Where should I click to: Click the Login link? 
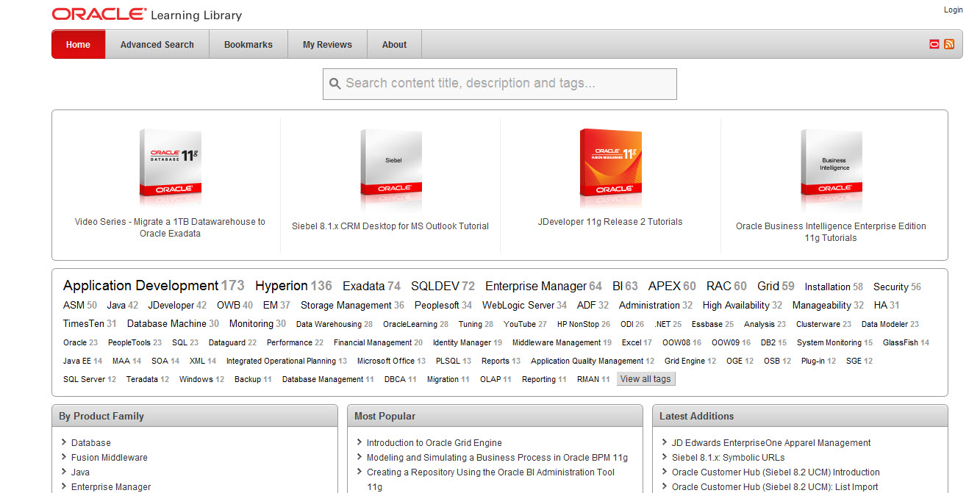pos(954,10)
